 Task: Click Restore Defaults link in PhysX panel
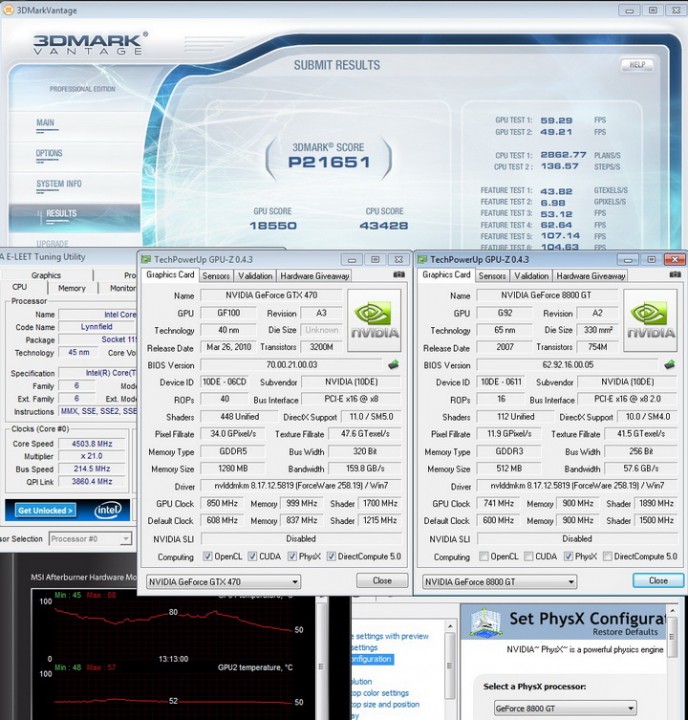tap(625, 632)
